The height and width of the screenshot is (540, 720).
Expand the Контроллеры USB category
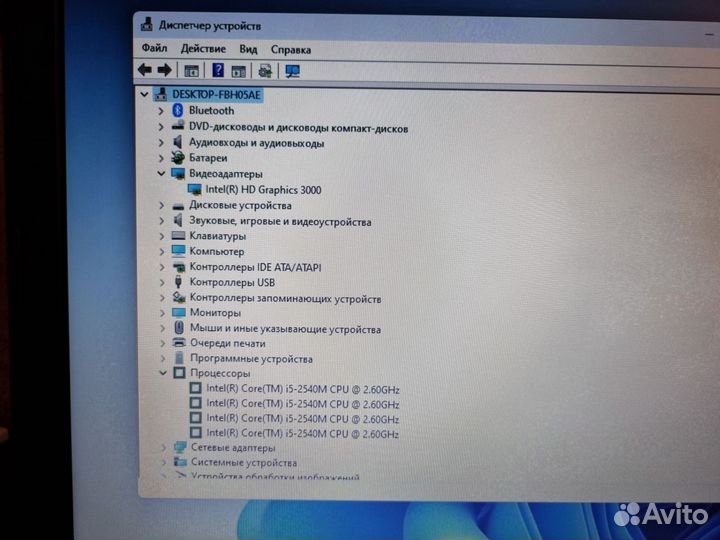tap(161, 282)
